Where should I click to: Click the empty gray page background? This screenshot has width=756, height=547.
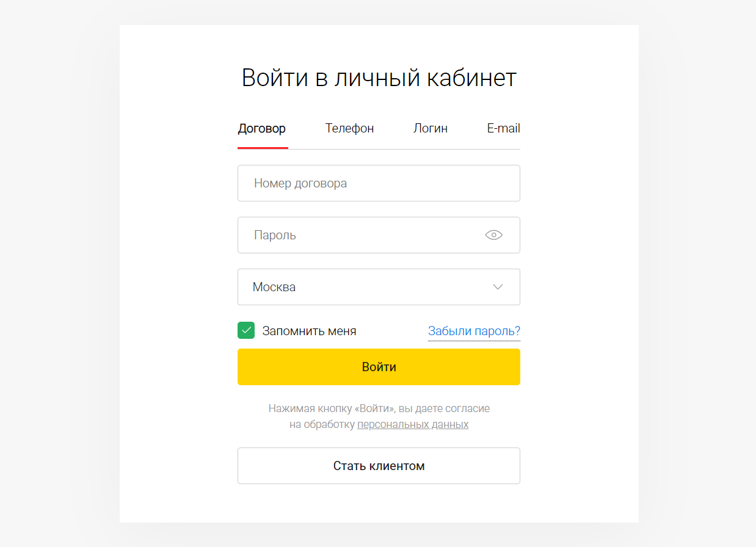[61, 275]
